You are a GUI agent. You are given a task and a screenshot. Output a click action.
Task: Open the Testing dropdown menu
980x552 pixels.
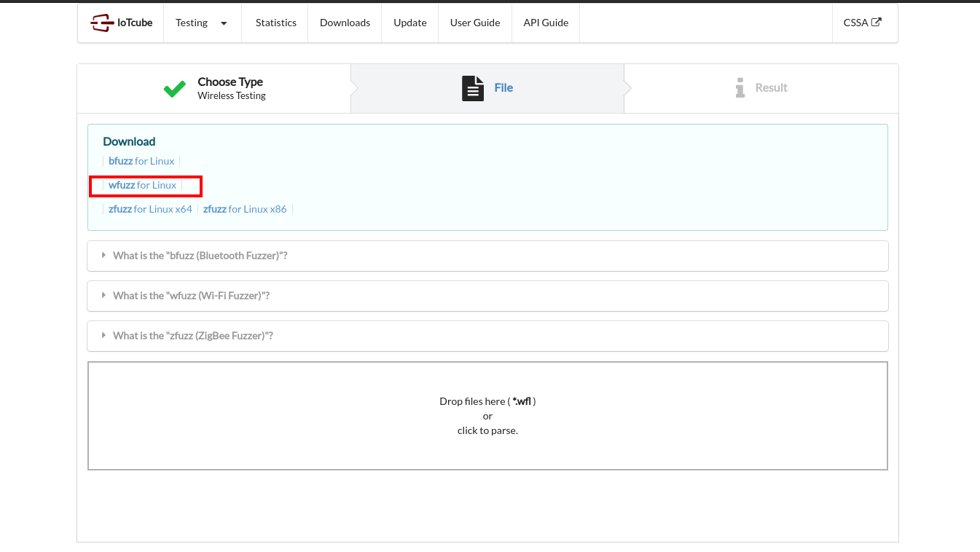[x=201, y=23]
